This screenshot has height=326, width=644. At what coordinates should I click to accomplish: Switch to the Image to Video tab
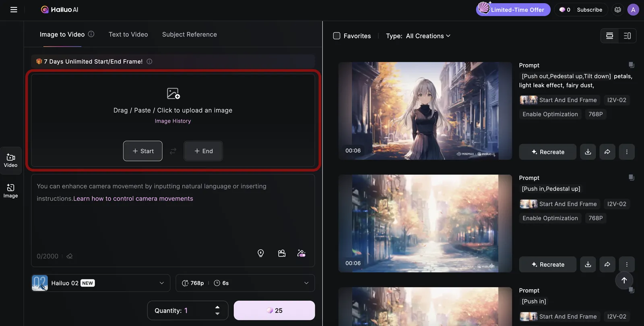coord(62,35)
